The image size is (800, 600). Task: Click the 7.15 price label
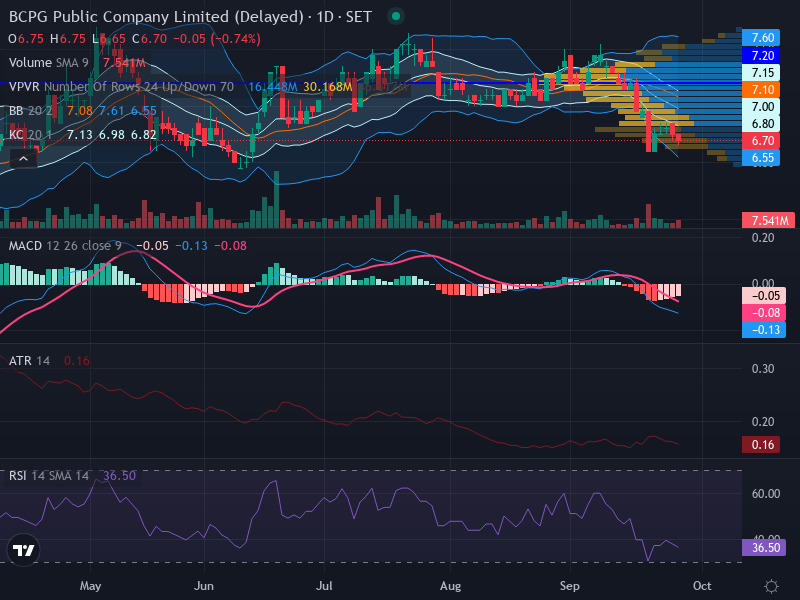point(761,72)
